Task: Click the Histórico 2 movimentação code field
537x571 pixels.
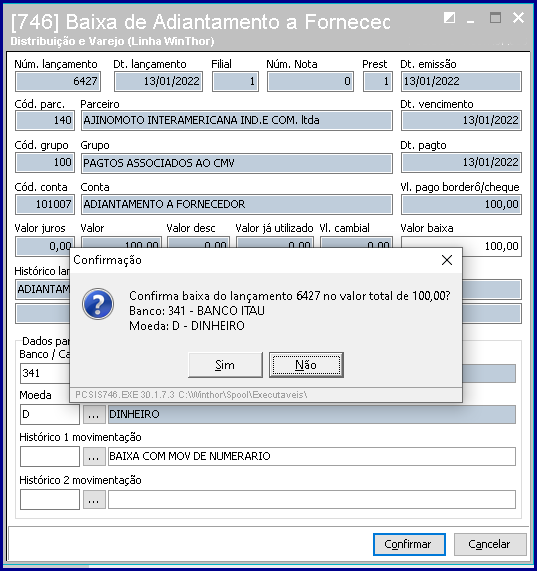Action: tap(50, 499)
